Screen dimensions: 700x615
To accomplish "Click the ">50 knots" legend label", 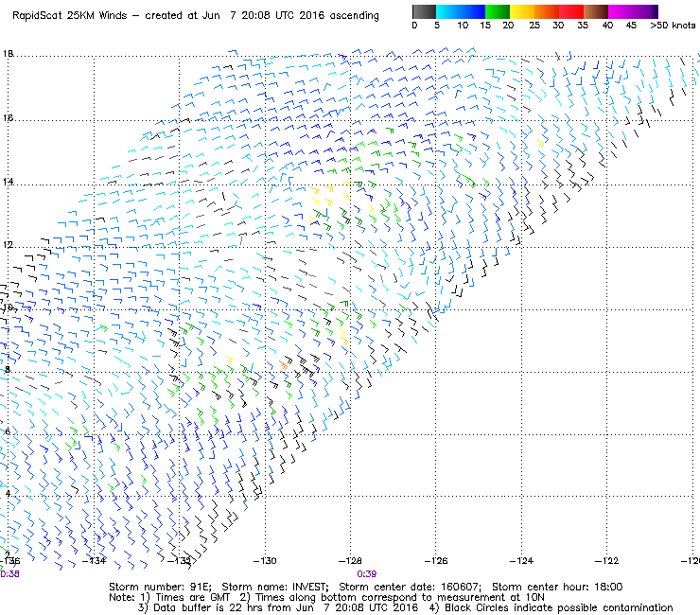I will 673,26.
